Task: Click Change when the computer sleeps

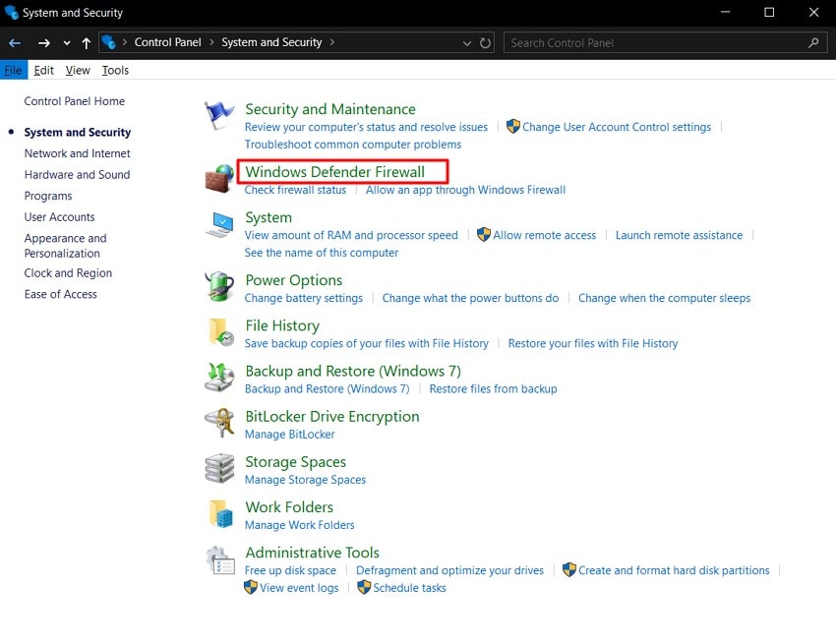Action: tap(664, 298)
